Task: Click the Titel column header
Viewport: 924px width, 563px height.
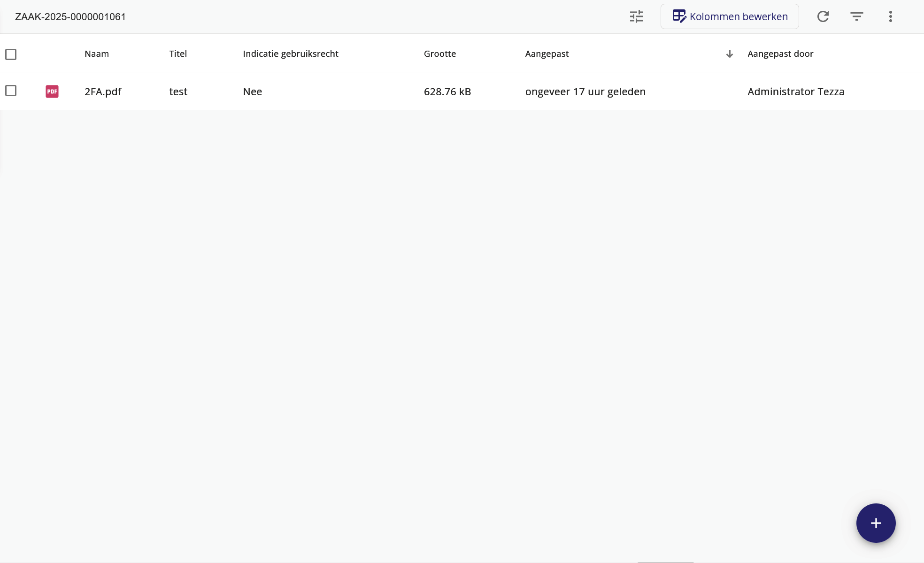Action: tap(178, 54)
